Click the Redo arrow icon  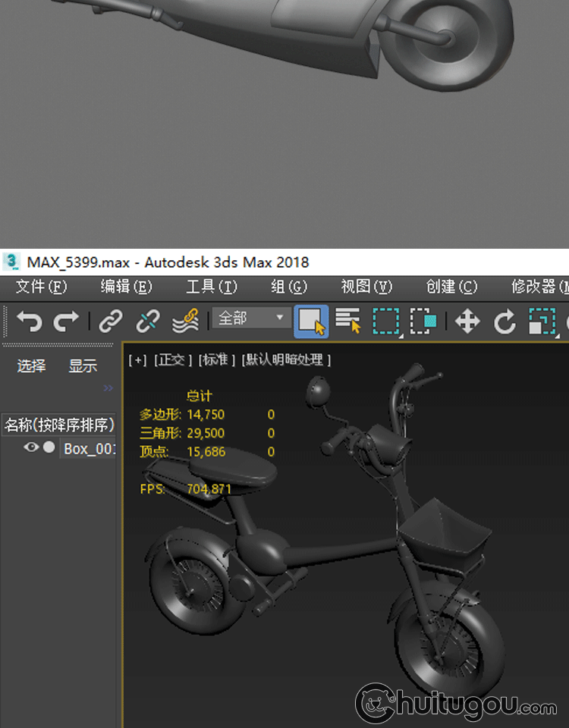(x=66, y=322)
